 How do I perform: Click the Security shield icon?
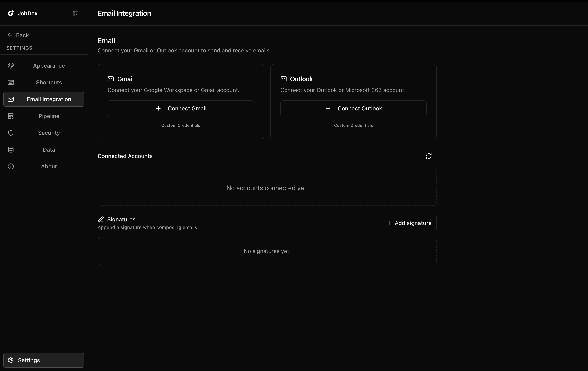[x=11, y=133]
